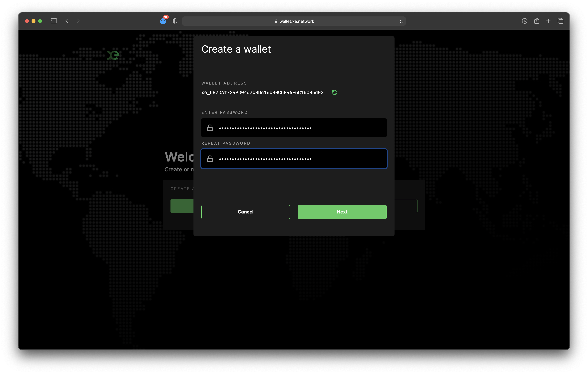Cancel wallet creation

(x=245, y=212)
